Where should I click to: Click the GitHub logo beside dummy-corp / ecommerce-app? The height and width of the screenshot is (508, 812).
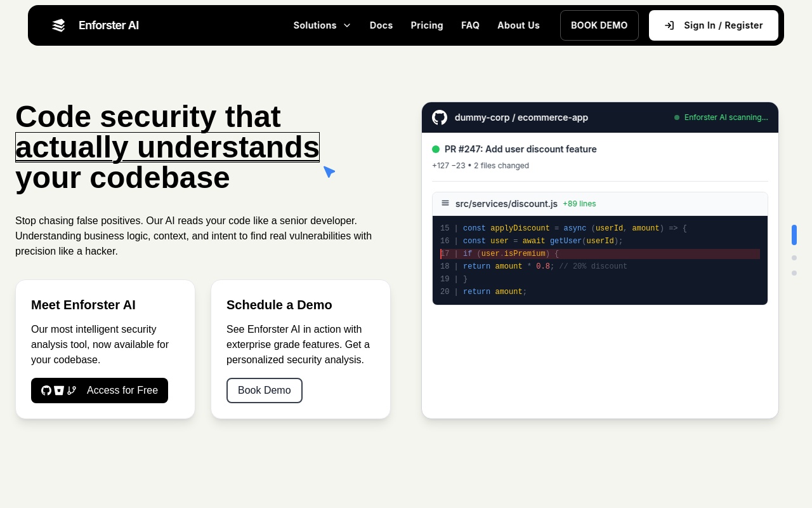(440, 117)
